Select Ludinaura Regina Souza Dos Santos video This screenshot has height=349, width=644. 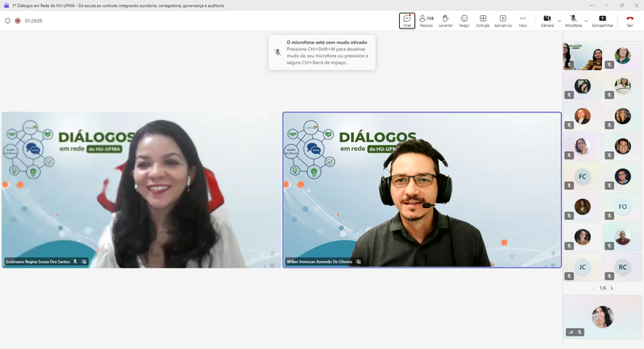141,190
